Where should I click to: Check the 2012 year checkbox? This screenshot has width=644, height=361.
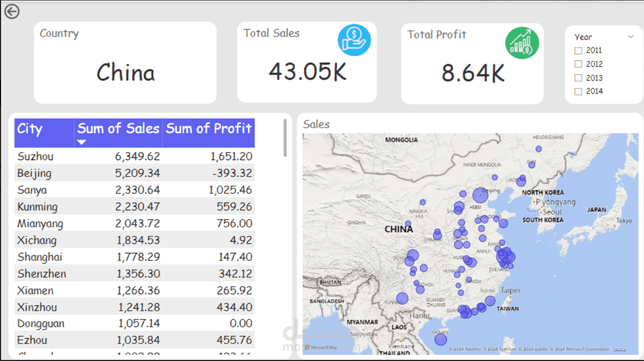pyautogui.click(x=578, y=64)
